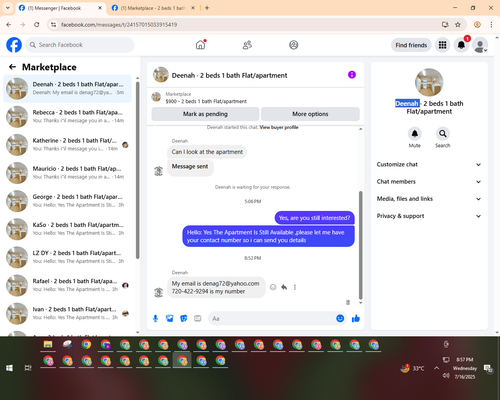Record a voice clip with microphone icon
The image size is (500, 400).
tap(155, 319)
